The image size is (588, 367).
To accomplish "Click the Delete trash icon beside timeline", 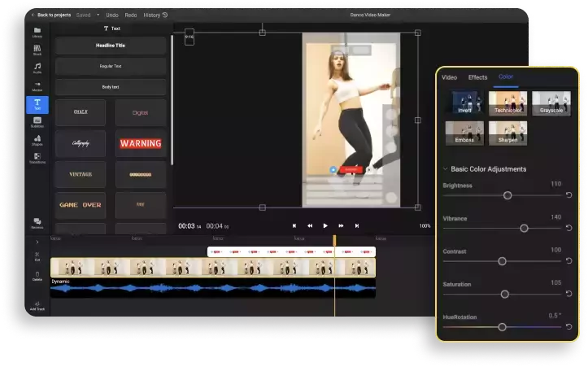I will [x=37, y=276].
